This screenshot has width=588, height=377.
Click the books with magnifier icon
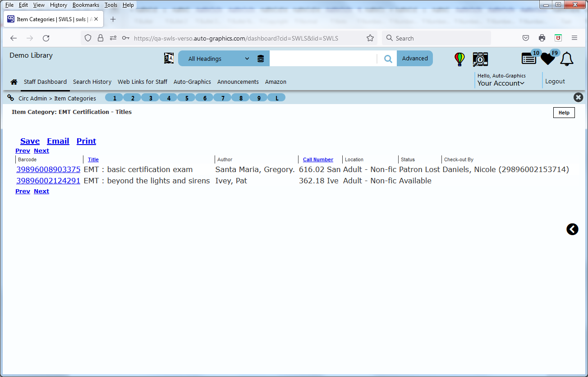480,59
